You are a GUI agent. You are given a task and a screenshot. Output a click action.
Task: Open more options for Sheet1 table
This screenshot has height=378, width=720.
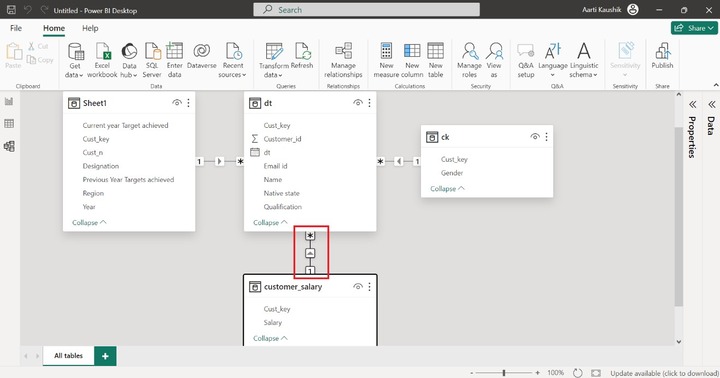(188, 103)
